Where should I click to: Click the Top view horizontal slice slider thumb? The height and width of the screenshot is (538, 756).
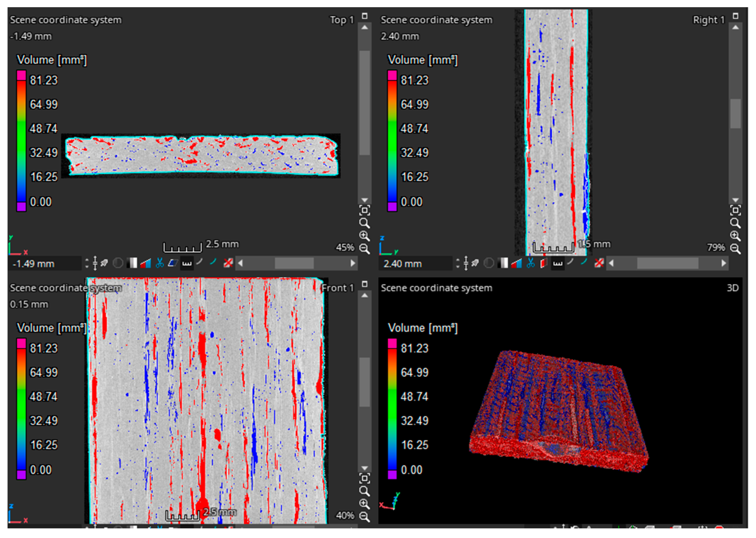point(294,263)
